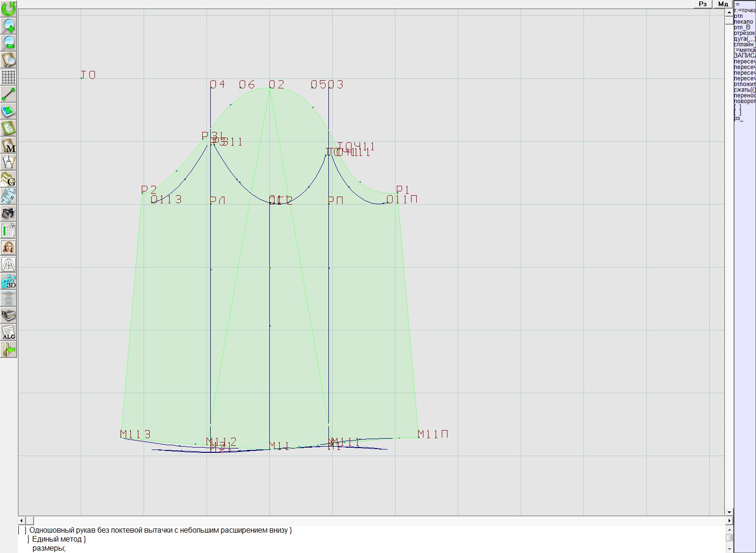The image size is (756, 553).
Task: Select 'сплайн' in the operator list
Action: pos(744,44)
